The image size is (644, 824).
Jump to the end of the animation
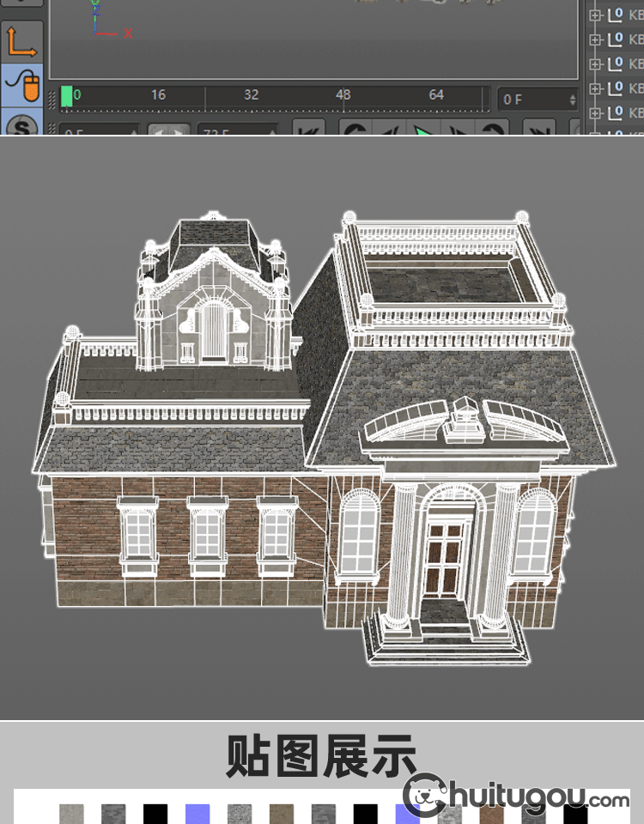pyautogui.click(x=540, y=130)
